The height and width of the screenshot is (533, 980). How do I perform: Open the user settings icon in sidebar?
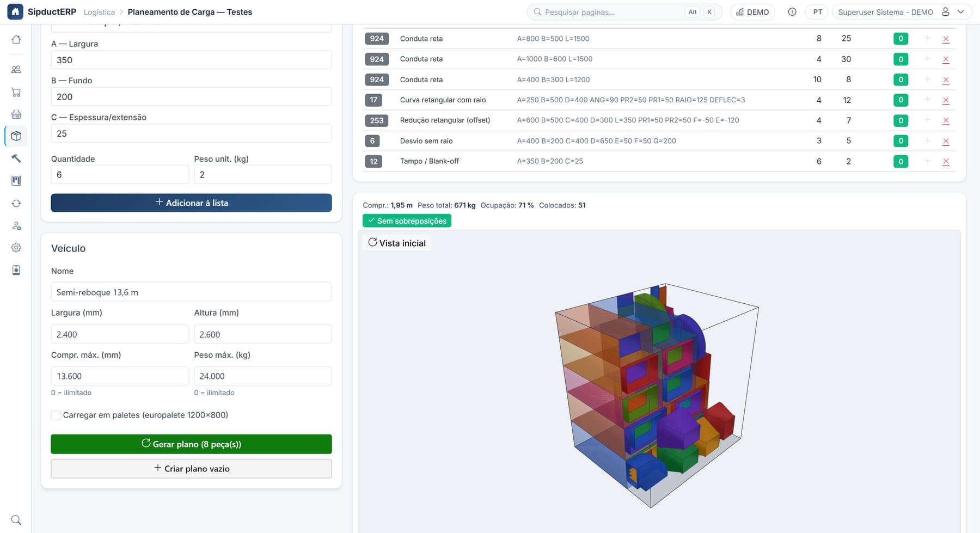(x=16, y=225)
